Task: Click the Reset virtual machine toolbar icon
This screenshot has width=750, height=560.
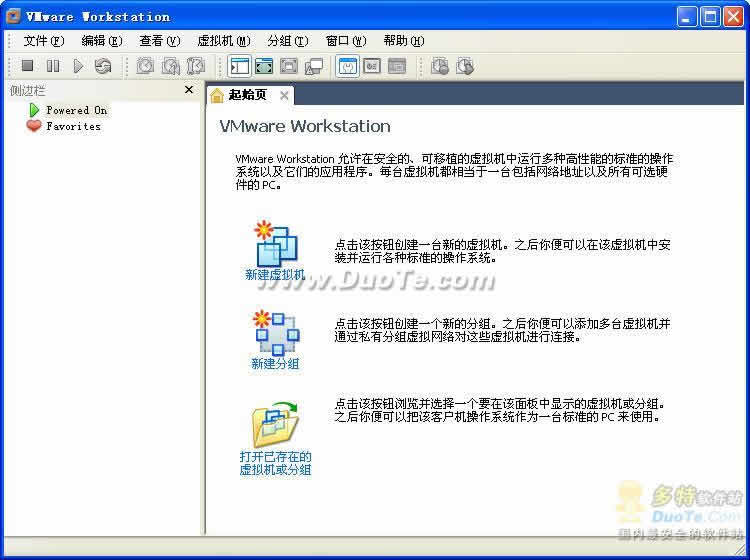Action: click(x=103, y=66)
